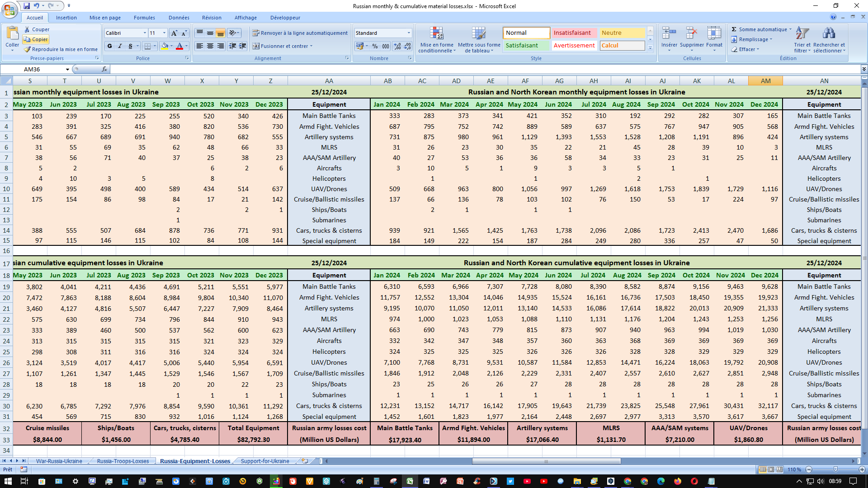The height and width of the screenshot is (488, 868).
Task: Add decimal places icon
Action: point(397,46)
